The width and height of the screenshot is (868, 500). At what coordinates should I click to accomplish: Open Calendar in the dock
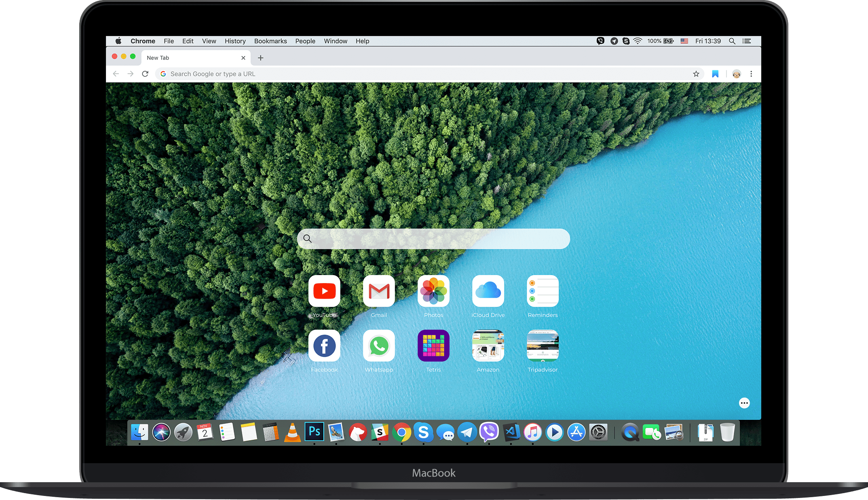pyautogui.click(x=205, y=432)
